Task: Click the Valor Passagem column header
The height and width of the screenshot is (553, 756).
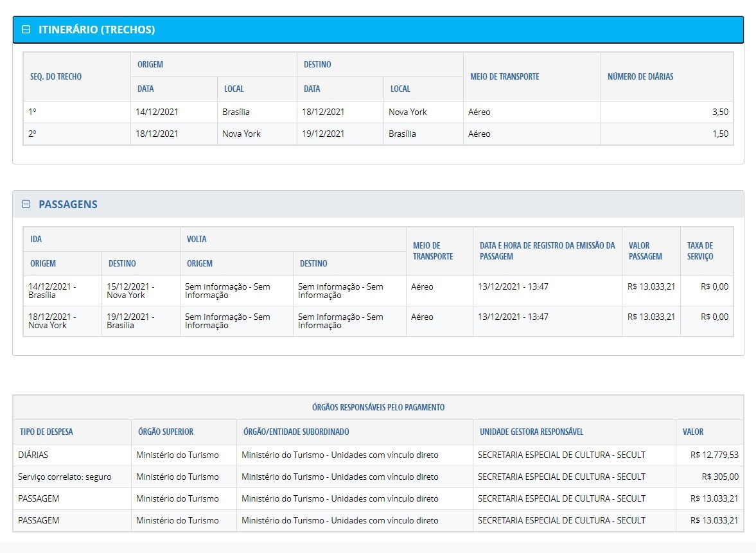Action: point(645,250)
